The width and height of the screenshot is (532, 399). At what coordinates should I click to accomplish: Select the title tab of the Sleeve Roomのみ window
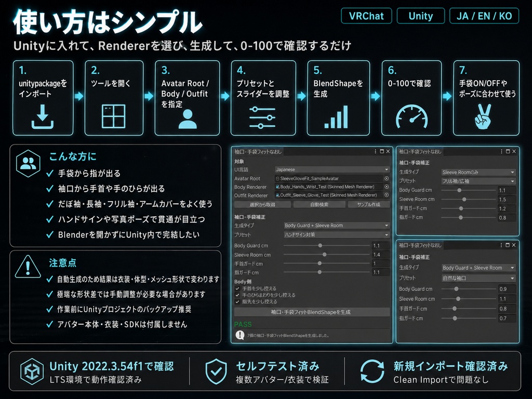coord(420,152)
